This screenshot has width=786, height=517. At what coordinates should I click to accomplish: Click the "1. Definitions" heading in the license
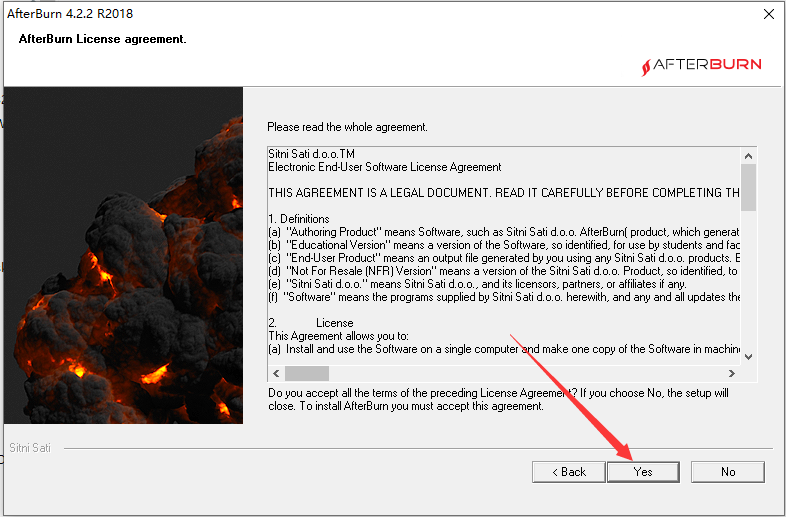299,219
